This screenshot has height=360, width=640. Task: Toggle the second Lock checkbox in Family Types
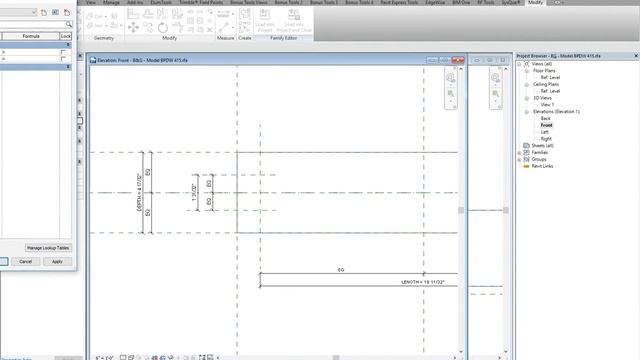pyautogui.click(x=63, y=59)
